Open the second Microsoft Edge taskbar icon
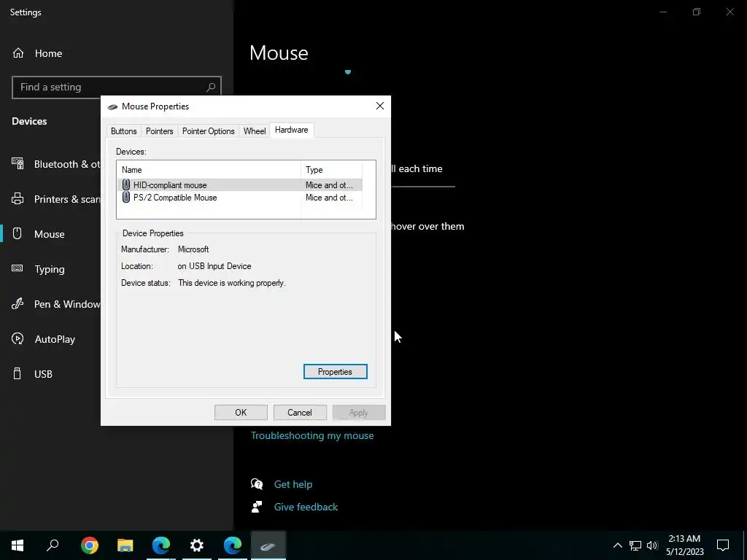Image resolution: width=747 pixels, height=560 pixels. pyautogui.click(x=233, y=545)
